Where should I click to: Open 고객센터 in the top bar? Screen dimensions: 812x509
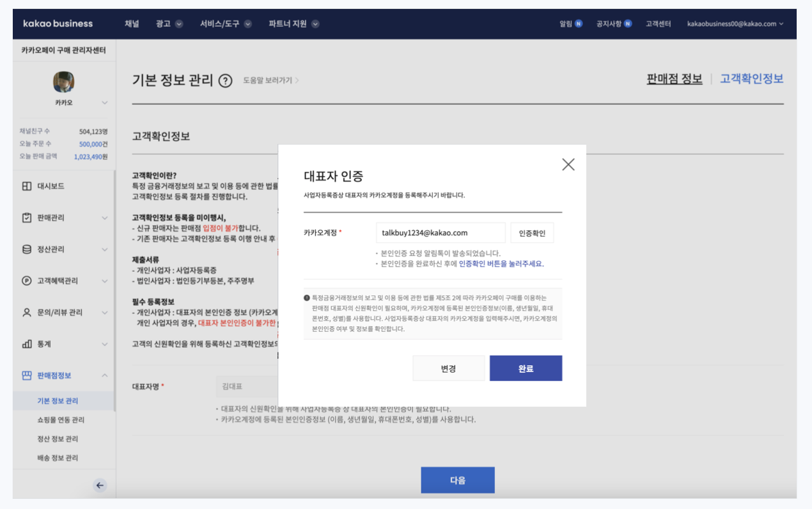coord(659,24)
